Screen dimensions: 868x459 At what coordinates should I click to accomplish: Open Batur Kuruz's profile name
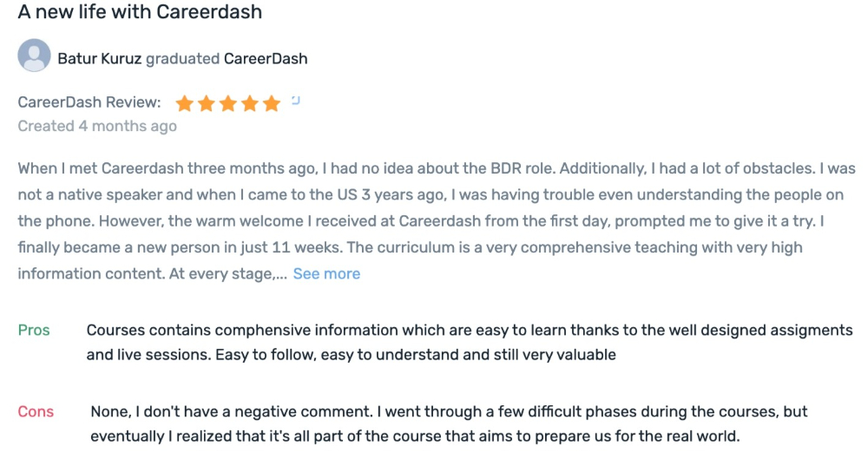[x=100, y=59]
